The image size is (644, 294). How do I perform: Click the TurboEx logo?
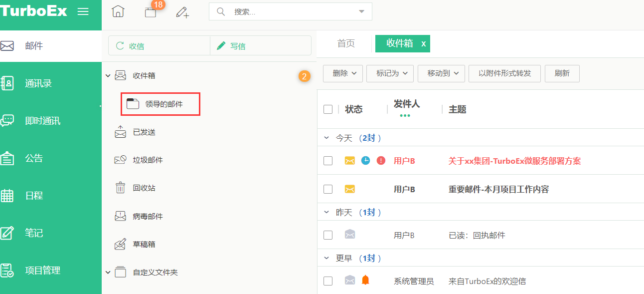click(34, 11)
